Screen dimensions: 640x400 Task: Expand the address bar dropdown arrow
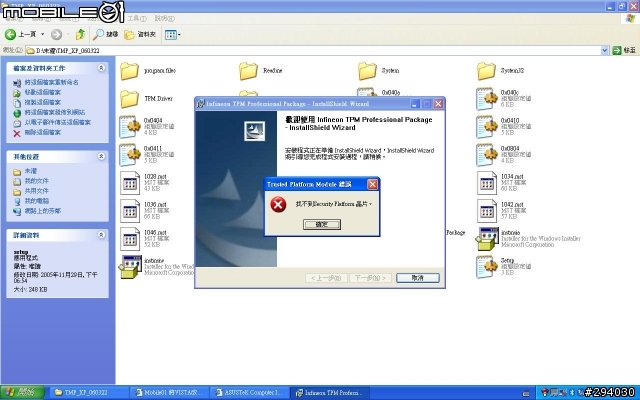click(604, 50)
